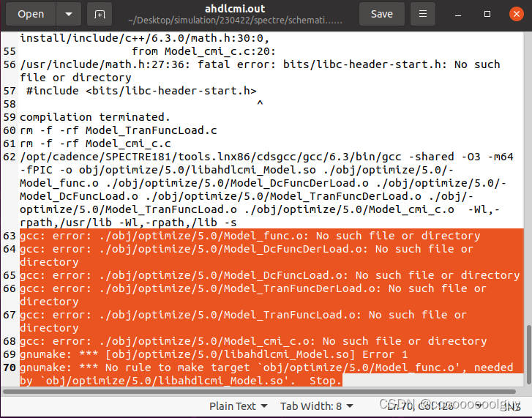
Task: Open the hamburger menu
Action: pos(423,14)
